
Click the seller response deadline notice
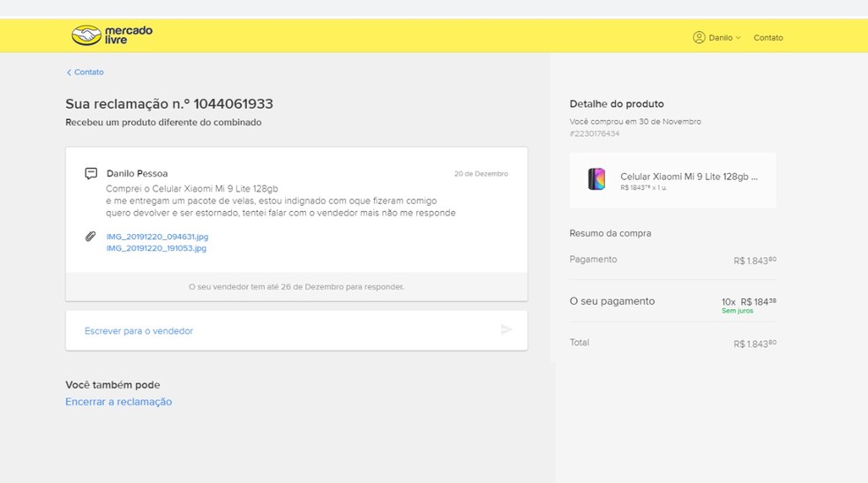(296, 287)
